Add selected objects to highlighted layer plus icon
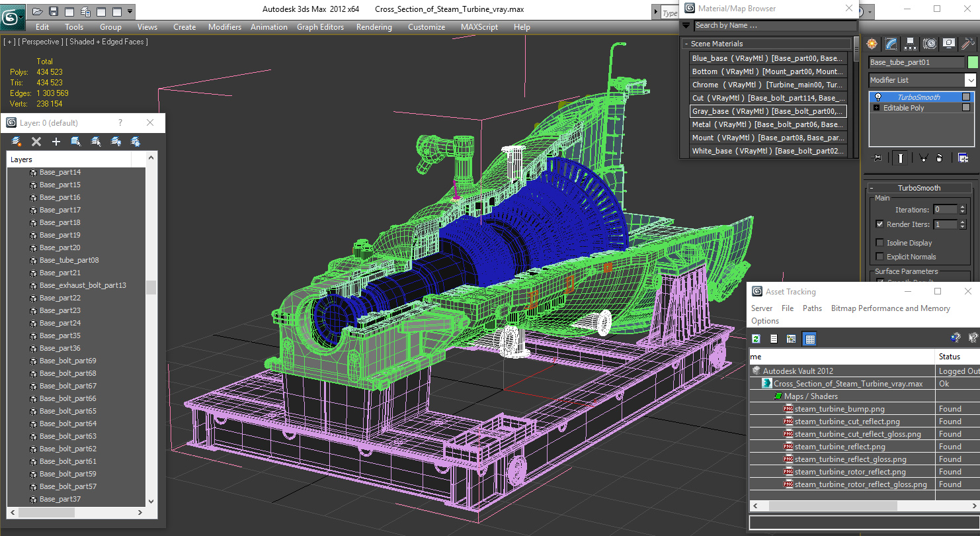The height and width of the screenshot is (536, 980). pos(56,142)
